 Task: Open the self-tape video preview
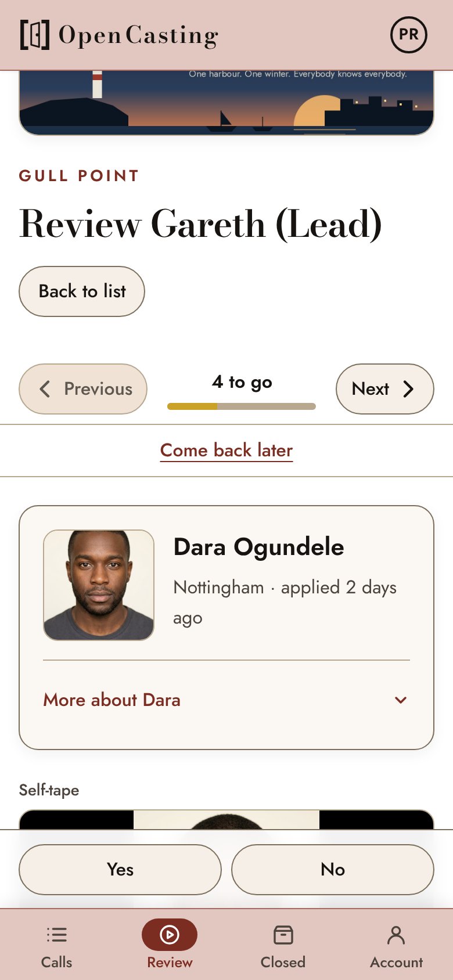227,820
